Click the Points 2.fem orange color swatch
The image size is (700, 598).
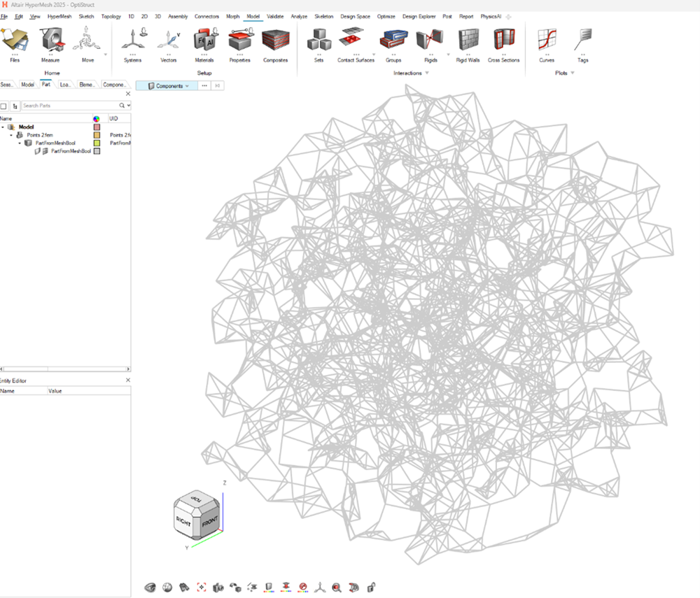click(x=97, y=135)
